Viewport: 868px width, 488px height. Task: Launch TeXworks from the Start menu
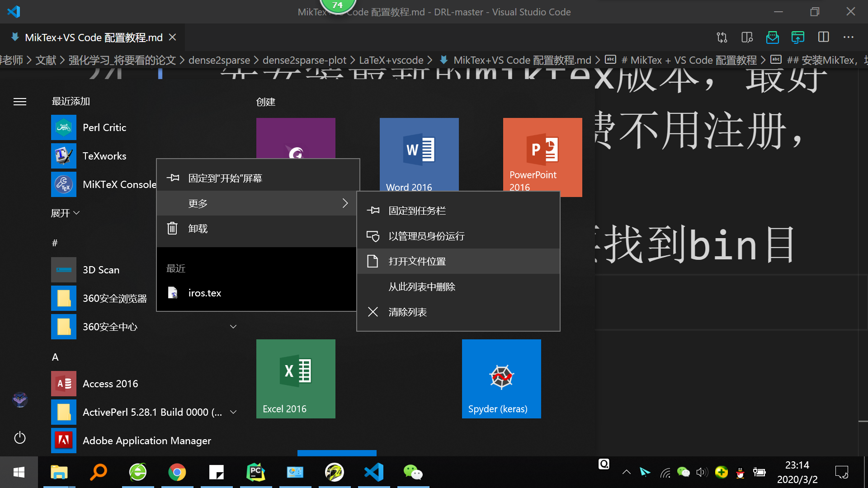coord(104,155)
